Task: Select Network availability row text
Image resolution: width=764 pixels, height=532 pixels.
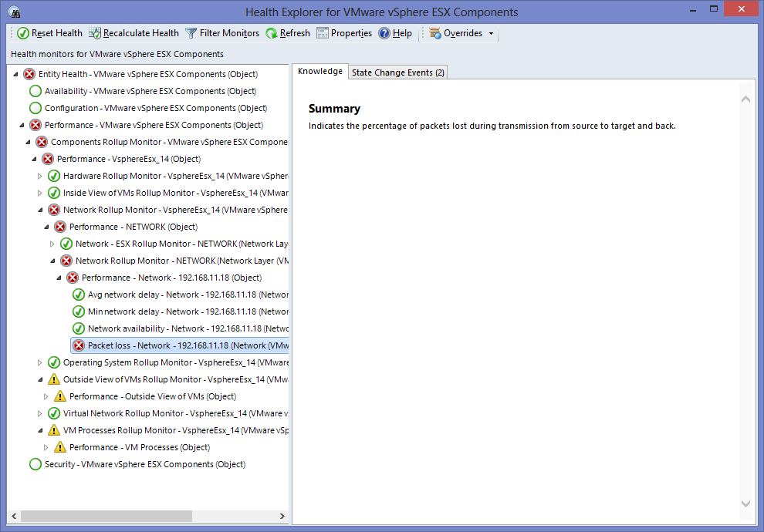Action: click(188, 329)
